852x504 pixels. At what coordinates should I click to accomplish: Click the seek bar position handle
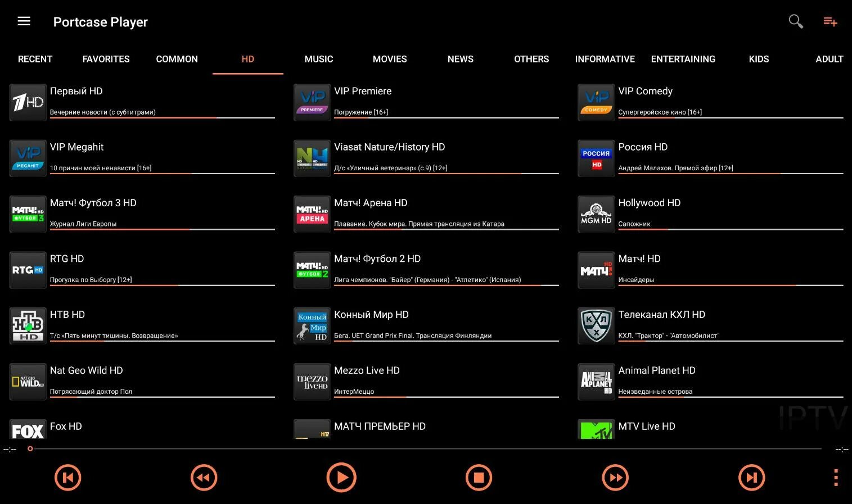[x=30, y=448]
